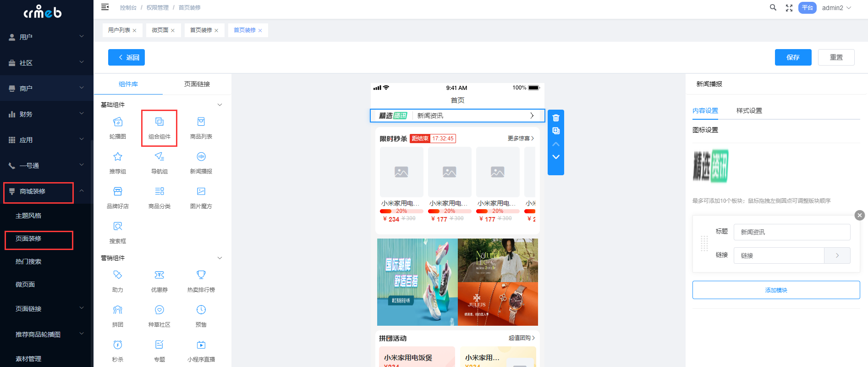
Task: Expand the 社区 sidebar menu
Action: pos(46,62)
